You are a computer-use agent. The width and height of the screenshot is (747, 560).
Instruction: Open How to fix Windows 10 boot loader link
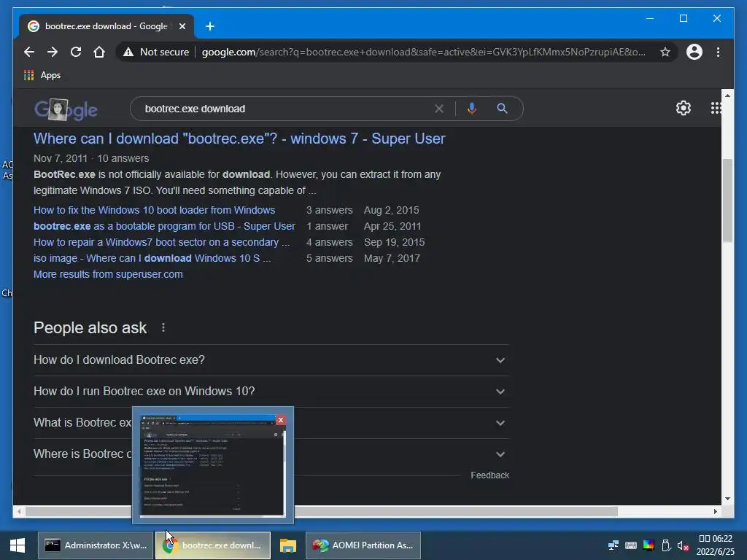pyautogui.click(x=155, y=210)
